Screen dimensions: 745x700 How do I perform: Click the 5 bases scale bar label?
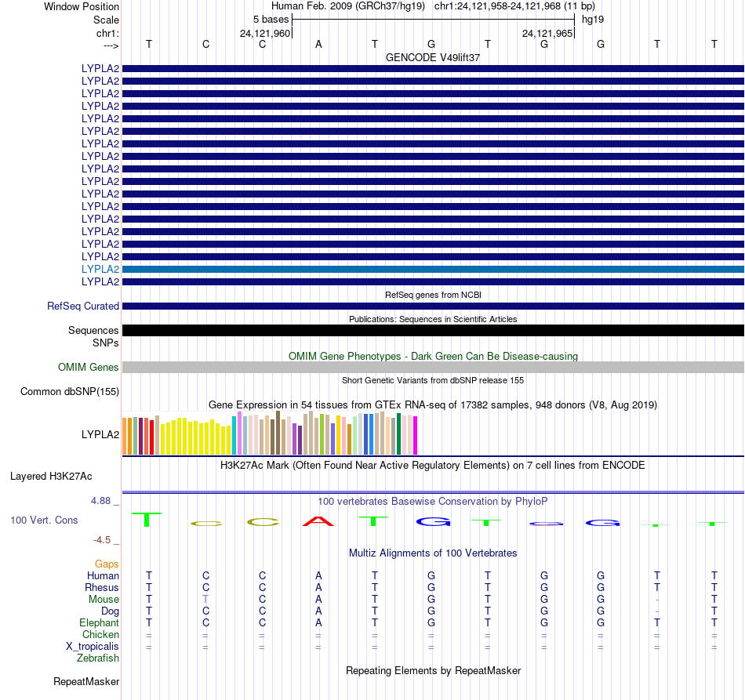point(271,20)
